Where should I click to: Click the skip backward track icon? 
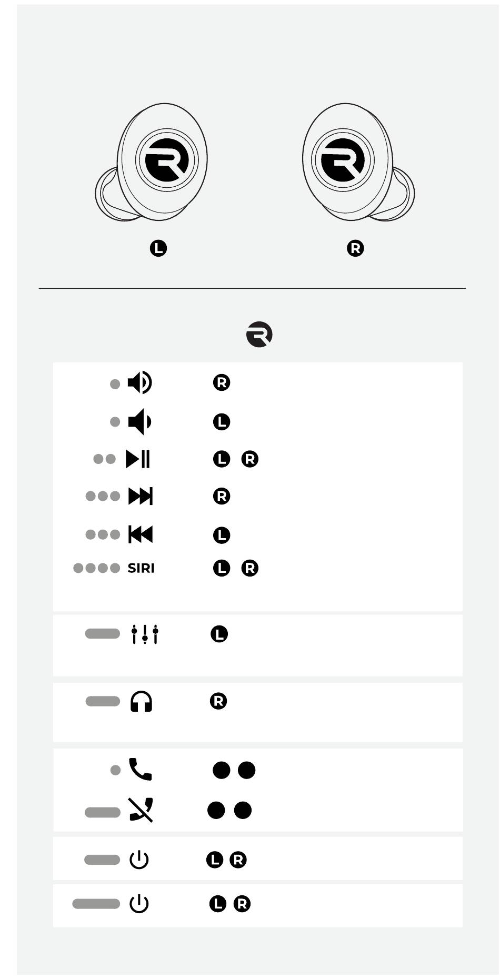(x=141, y=534)
